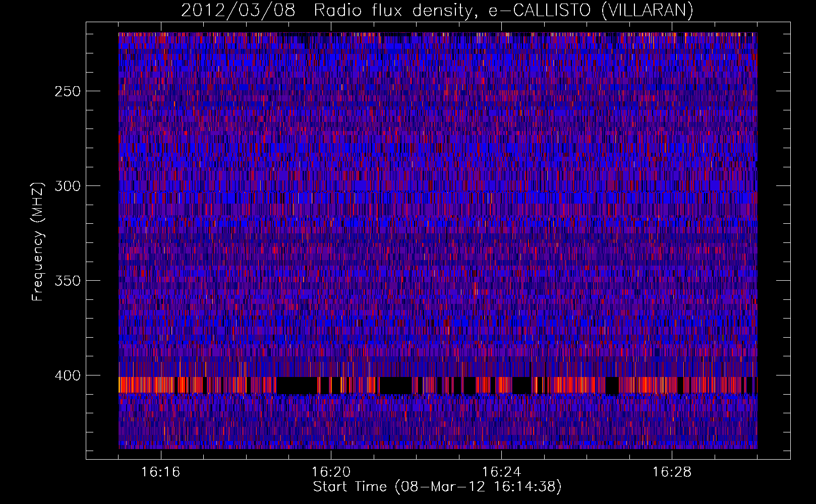Click the 400 frequency tick label

click(68, 375)
